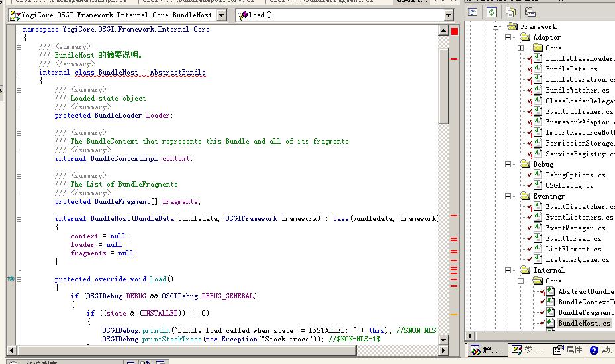The image size is (615, 364).
Task: Open BundleOperation.cs in the tree
Action: pyautogui.click(x=580, y=79)
